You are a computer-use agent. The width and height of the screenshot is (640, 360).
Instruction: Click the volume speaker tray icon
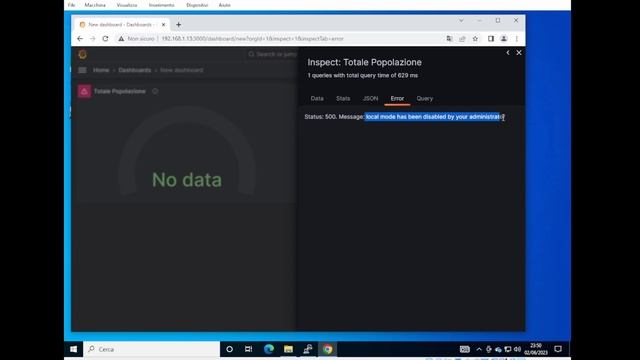[x=518, y=349]
